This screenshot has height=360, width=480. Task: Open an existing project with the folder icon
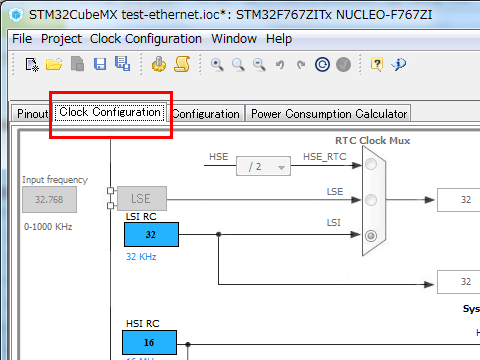pyautogui.click(x=54, y=64)
